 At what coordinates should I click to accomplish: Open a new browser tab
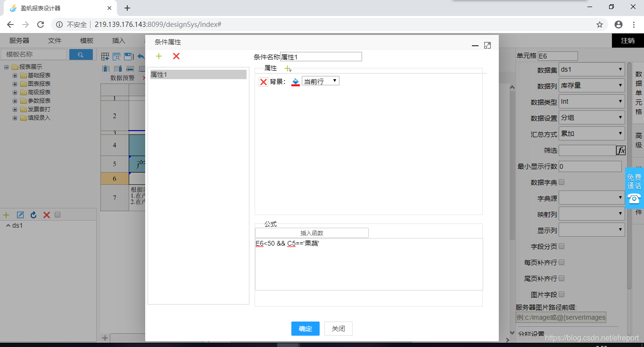pos(127,8)
